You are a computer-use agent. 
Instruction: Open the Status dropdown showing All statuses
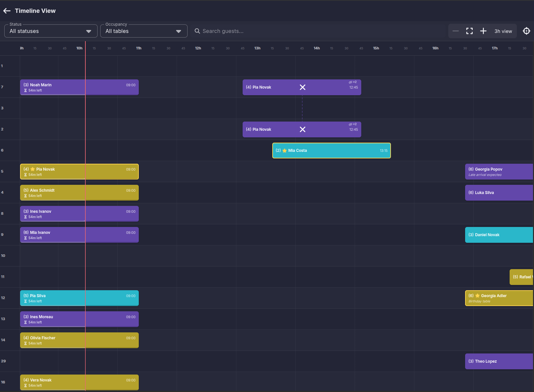50,31
